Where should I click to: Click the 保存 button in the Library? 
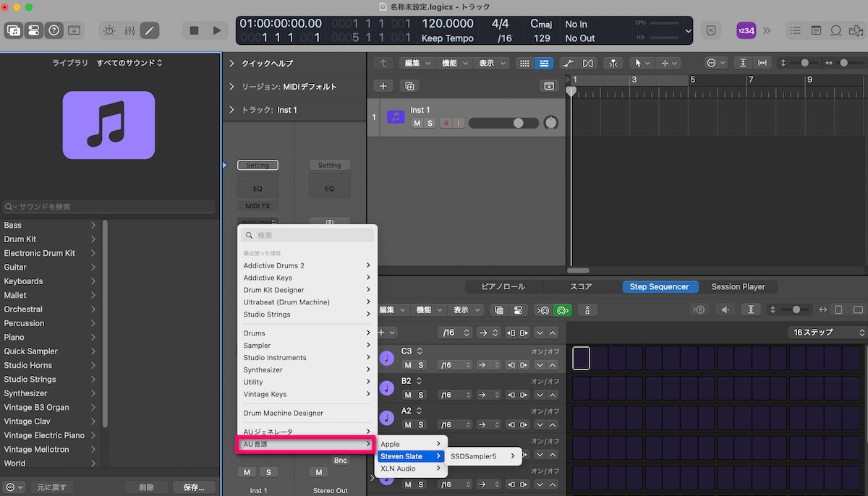pos(193,487)
